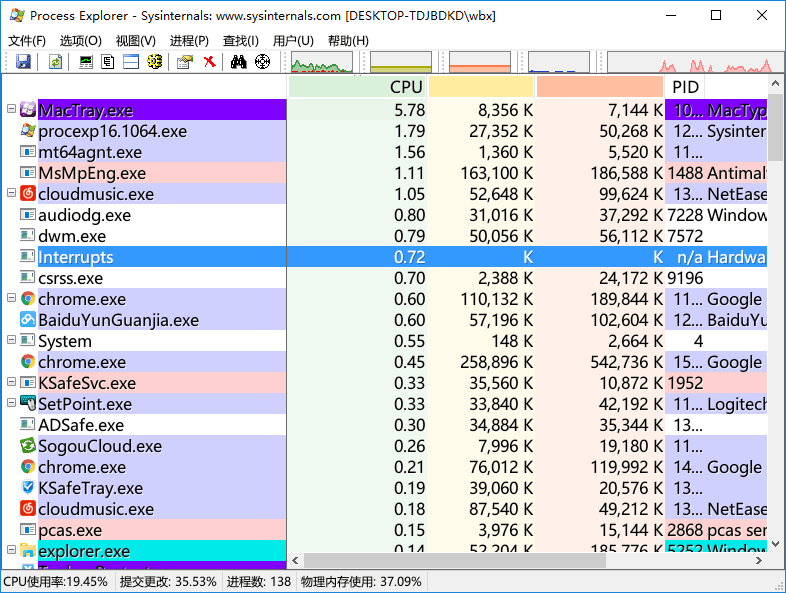The width and height of the screenshot is (786, 593).
Task: Open the 用户(U) menu
Action: point(293,41)
